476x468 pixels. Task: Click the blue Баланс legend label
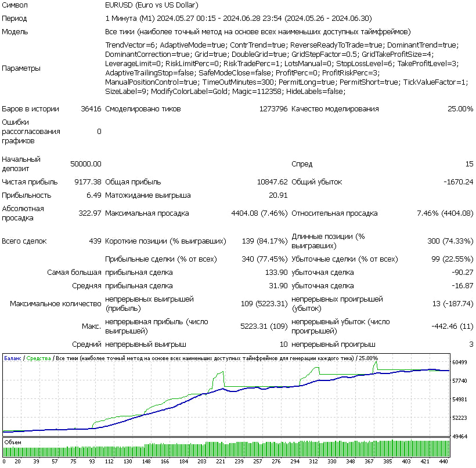13,358
